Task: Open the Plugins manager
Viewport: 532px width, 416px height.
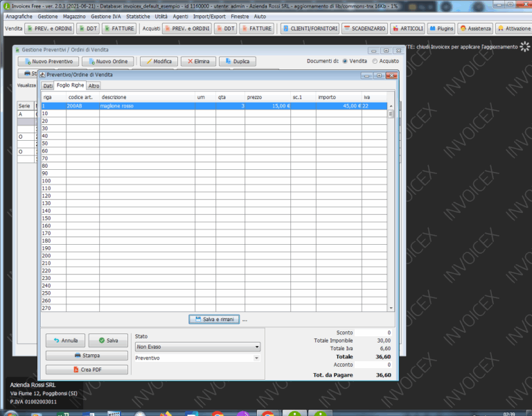Action: coord(441,28)
